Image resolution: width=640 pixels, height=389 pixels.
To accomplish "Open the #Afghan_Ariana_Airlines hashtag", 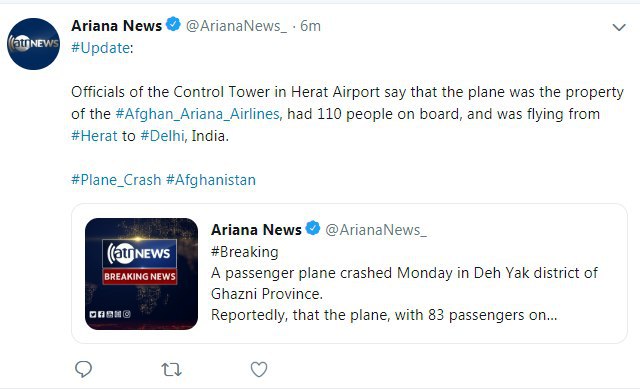I will (198, 114).
